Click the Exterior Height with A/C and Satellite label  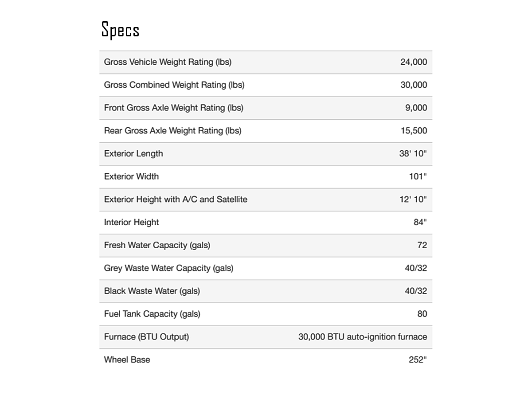pos(176,199)
